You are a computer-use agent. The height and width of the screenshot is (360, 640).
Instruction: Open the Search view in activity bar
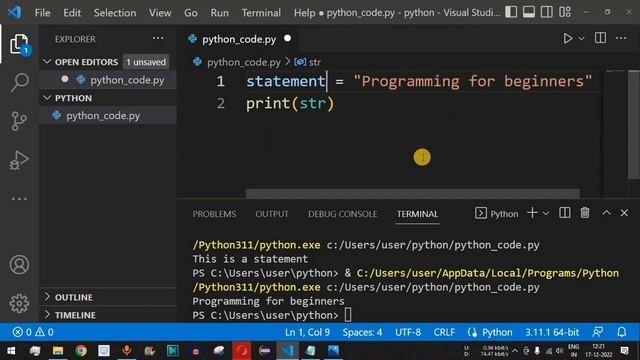point(19,82)
